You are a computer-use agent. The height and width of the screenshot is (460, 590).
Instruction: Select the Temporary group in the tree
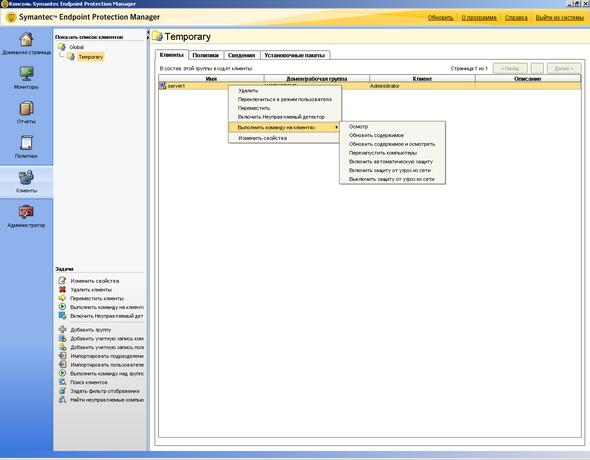[x=91, y=57]
